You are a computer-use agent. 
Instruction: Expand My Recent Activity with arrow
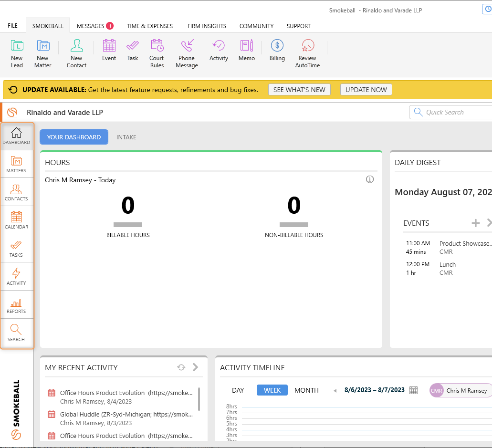pyautogui.click(x=195, y=367)
